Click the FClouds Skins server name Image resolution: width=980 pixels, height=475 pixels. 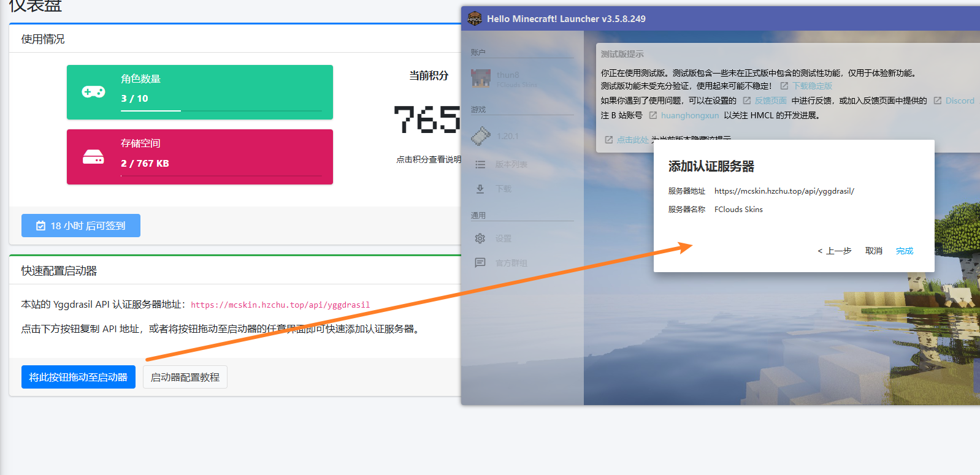tap(738, 210)
